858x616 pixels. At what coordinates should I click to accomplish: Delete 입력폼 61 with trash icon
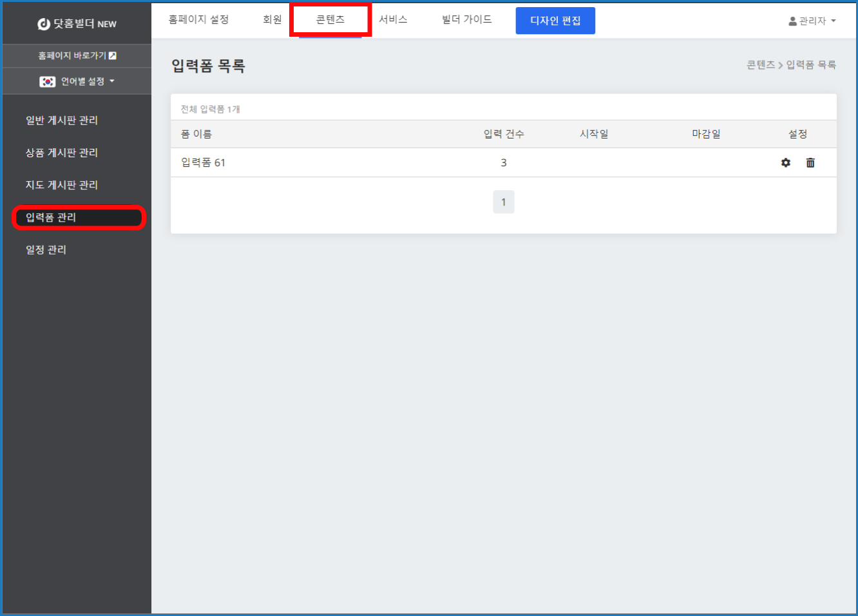810,163
